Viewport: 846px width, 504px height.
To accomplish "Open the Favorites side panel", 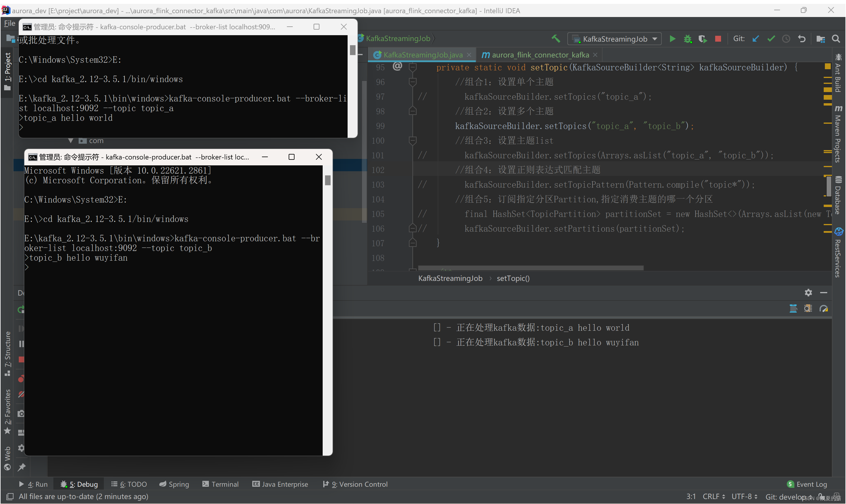I will tap(7, 412).
